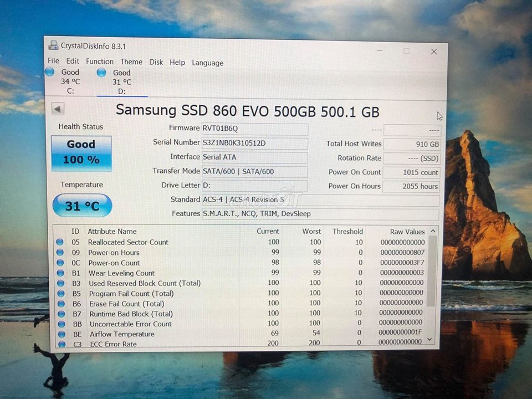Select Uncorrectable Error Count row
Screen dimensions: 532x399
(241, 324)
